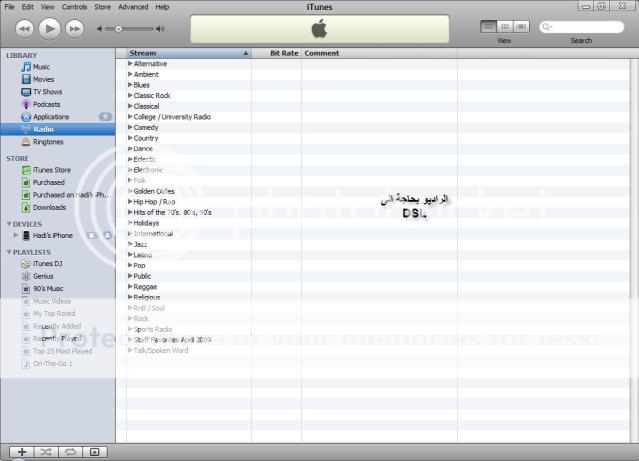Open the Applications icon in sidebar
639x461 pixels.
(x=26, y=117)
